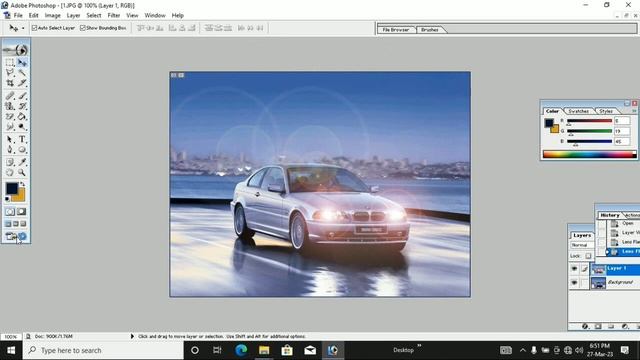Switch to the File Browser tab
The height and width of the screenshot is (360, 640).
[396, 29]
